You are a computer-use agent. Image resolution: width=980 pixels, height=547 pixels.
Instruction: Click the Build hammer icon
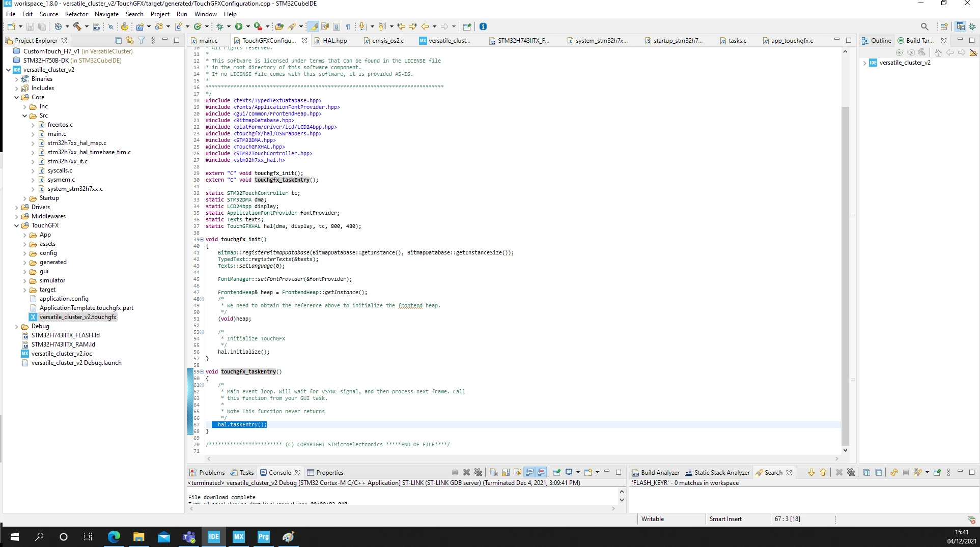coord(77,26)
